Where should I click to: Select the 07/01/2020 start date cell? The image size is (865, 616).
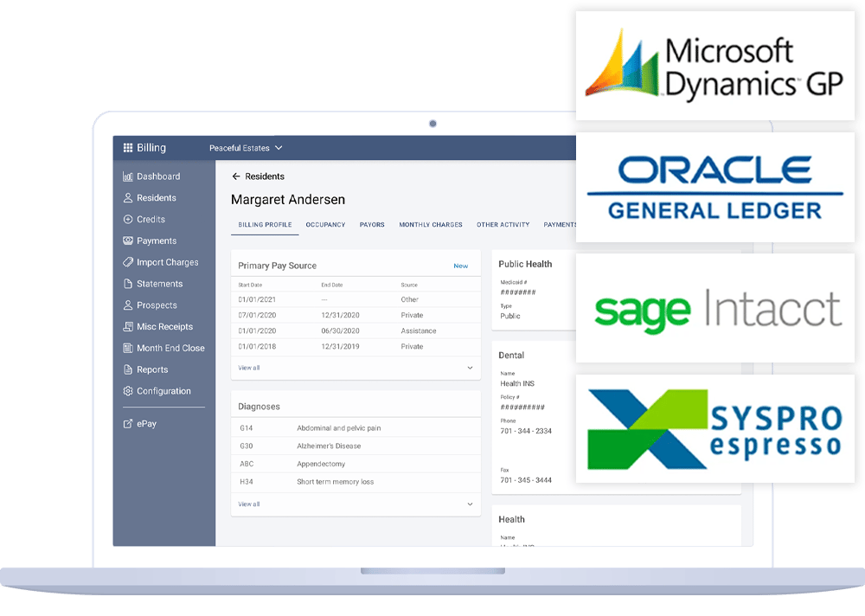pos(257,315)
